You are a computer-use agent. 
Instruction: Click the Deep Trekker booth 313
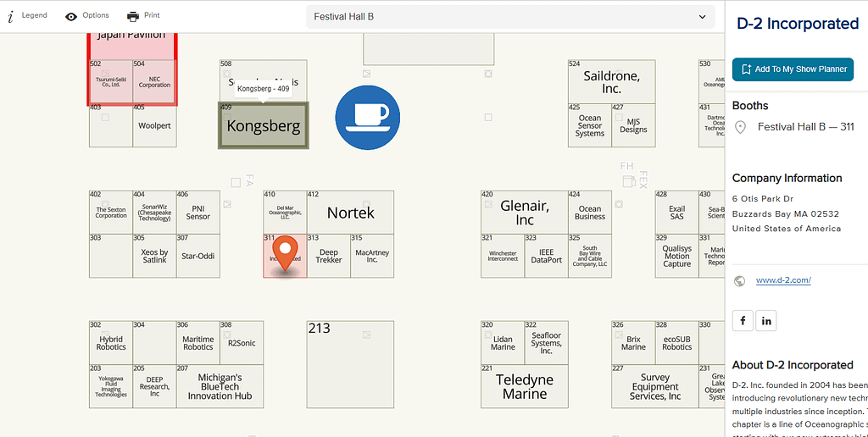tap(329, 256)
